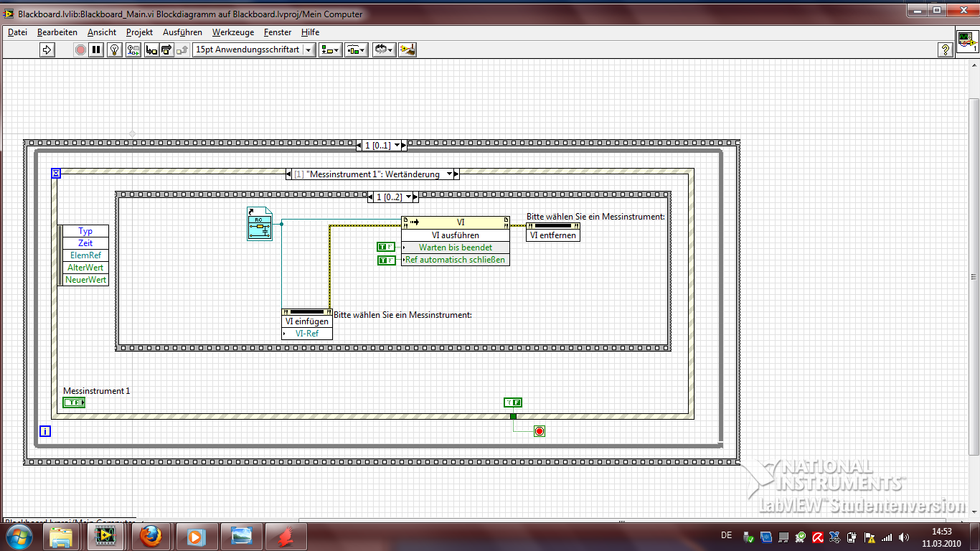980x551 pixels.
Task: Go to previous event case of Messinstrument 1
Action: 288,174
